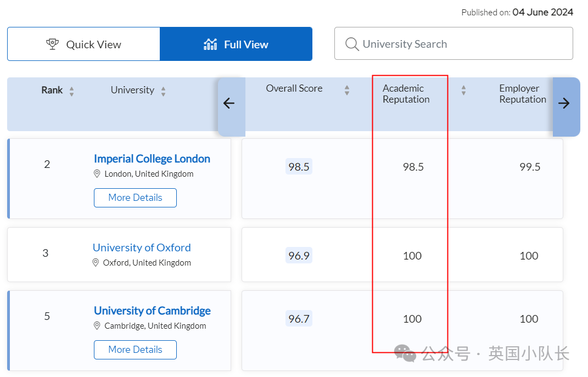Click the left arrow to scroll columns back
Screen dimensions: 588x377
point(229,103)
